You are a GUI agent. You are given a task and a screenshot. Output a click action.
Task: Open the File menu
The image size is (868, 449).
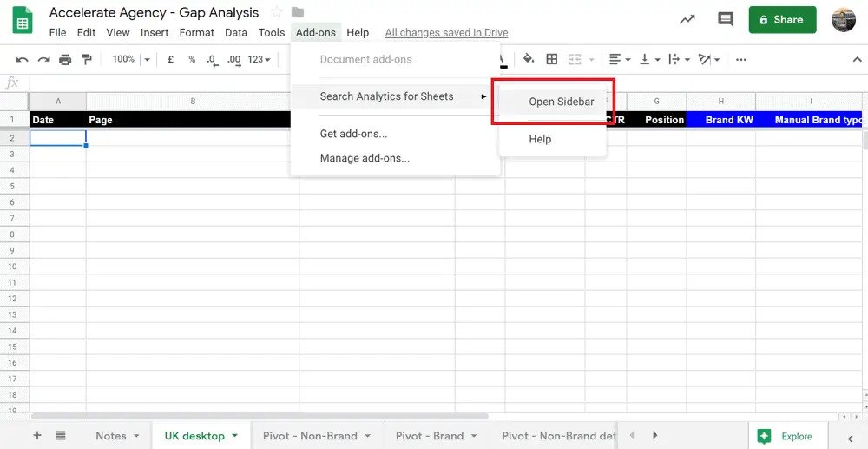(57, 33)
